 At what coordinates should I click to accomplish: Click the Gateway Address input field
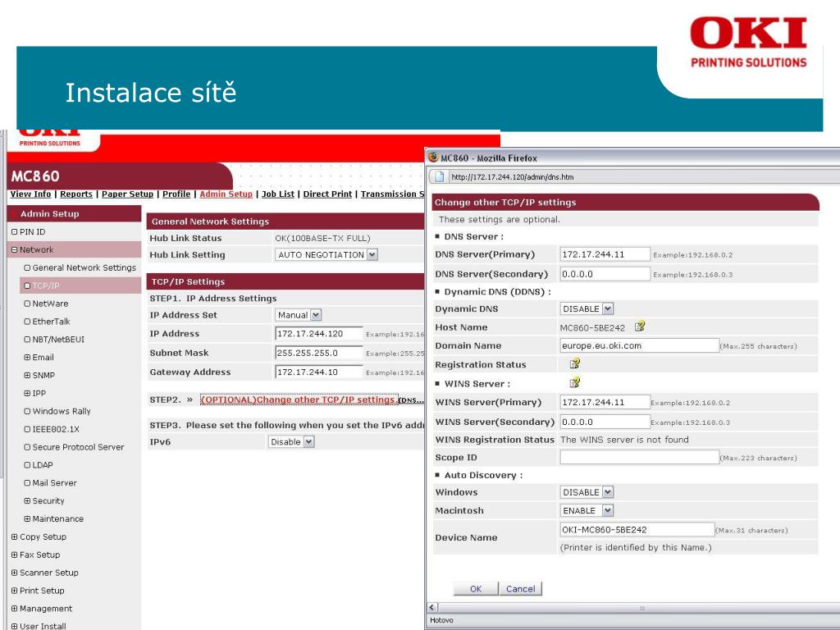pos(319,372)
